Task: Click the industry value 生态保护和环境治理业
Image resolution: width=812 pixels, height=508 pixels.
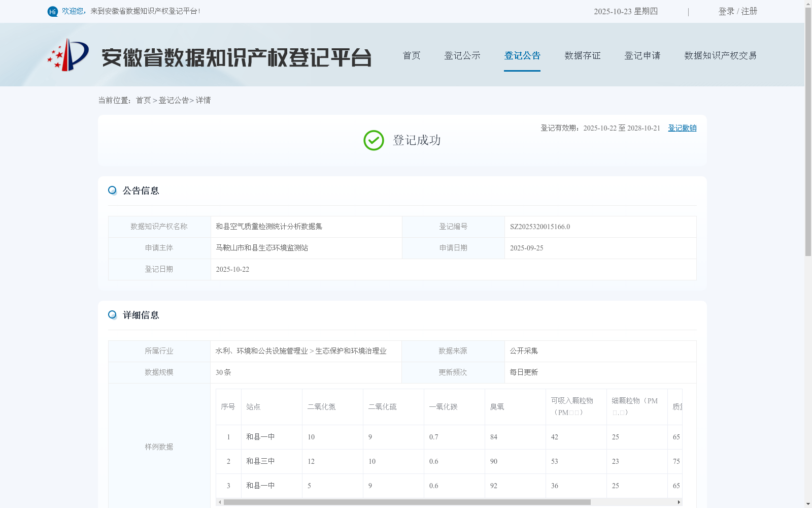Action: 351,351
